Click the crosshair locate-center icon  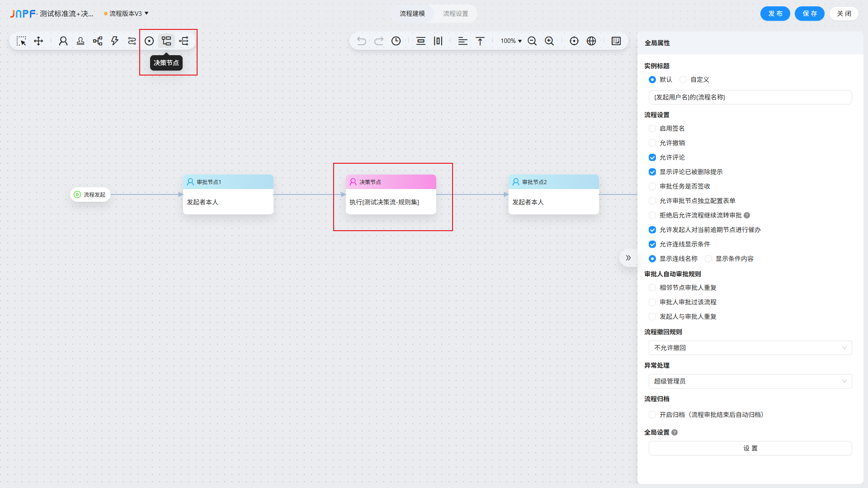(574, 41)
